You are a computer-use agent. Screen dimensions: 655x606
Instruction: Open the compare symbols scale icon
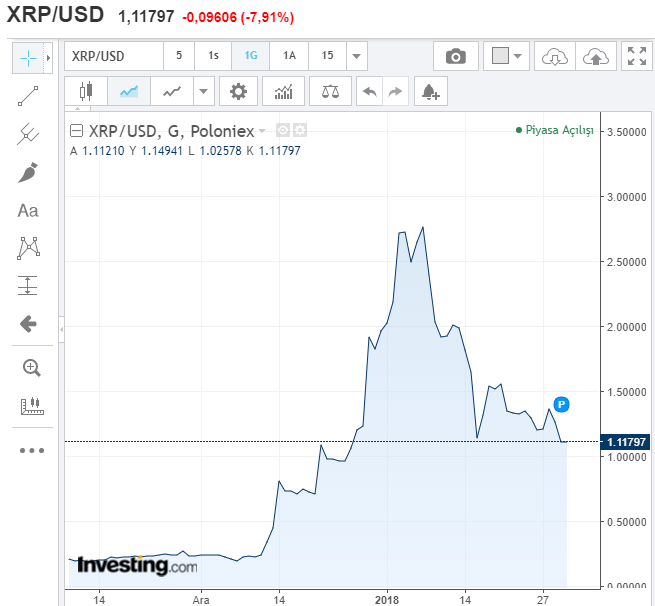click(x=330, y=92)
